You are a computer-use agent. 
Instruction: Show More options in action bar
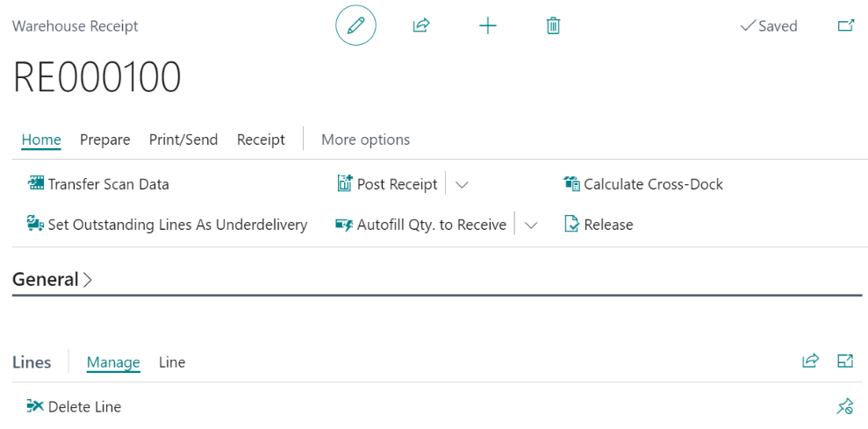(x=365, y=139)
